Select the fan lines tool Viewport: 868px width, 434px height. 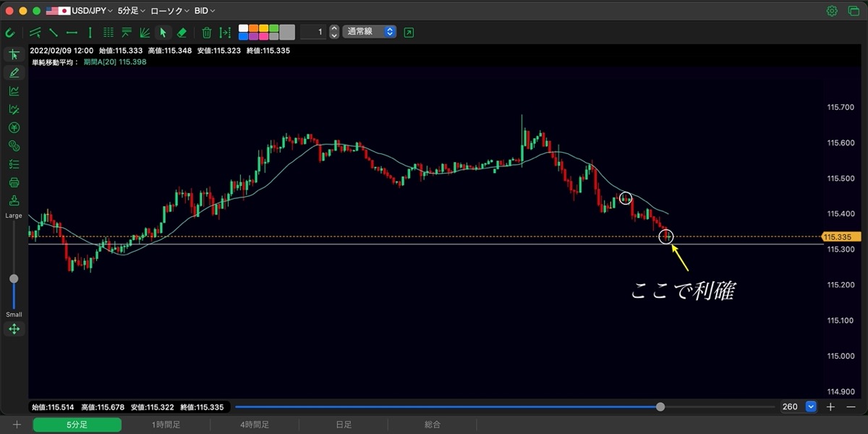pyautogui.click(x=145, y=33)
